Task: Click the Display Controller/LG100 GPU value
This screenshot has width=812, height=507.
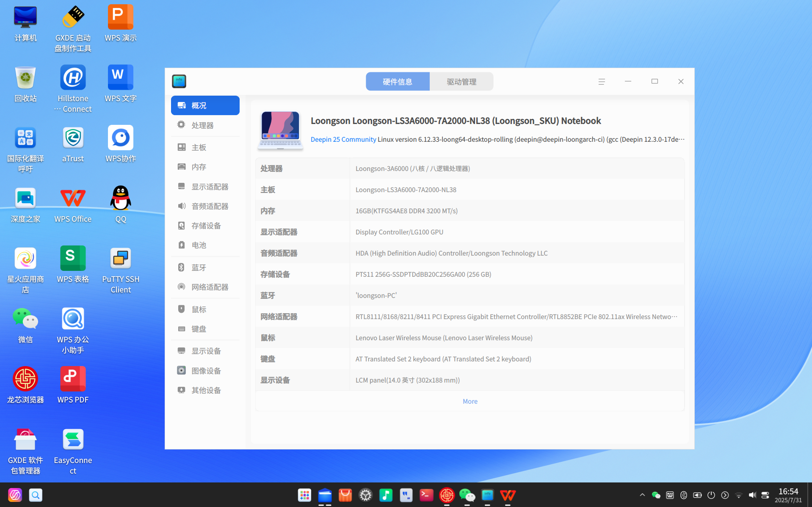Action: (x=399, y=232)
